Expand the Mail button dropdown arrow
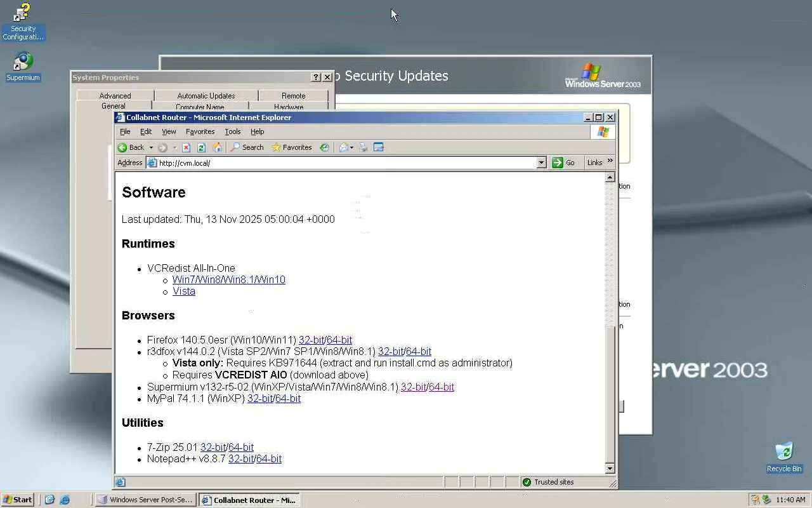The height and width of the screenshot is (508, 812). click(351, 147)
